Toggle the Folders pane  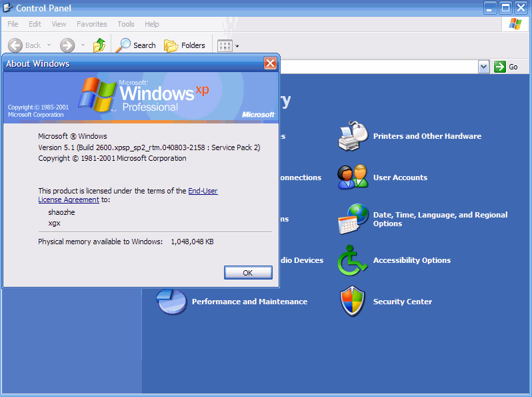coord(185,45)
